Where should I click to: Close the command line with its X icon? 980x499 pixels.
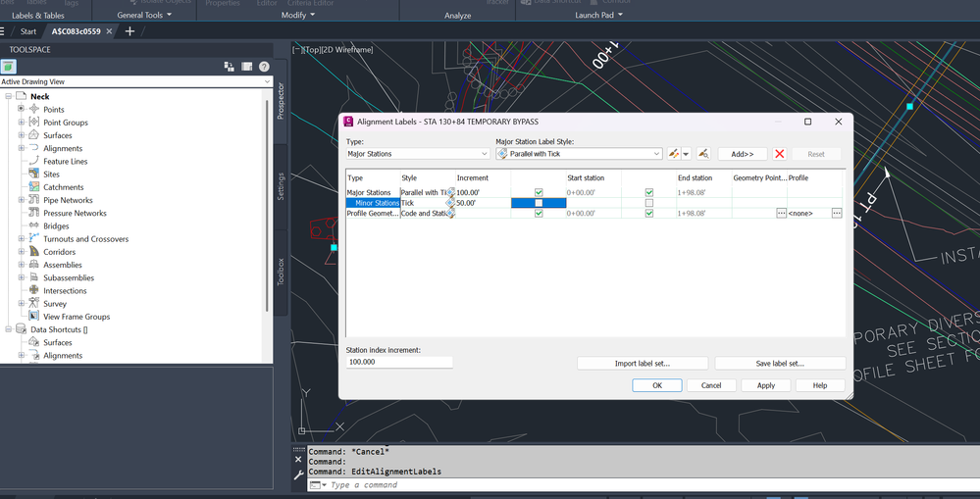point(298,459)
